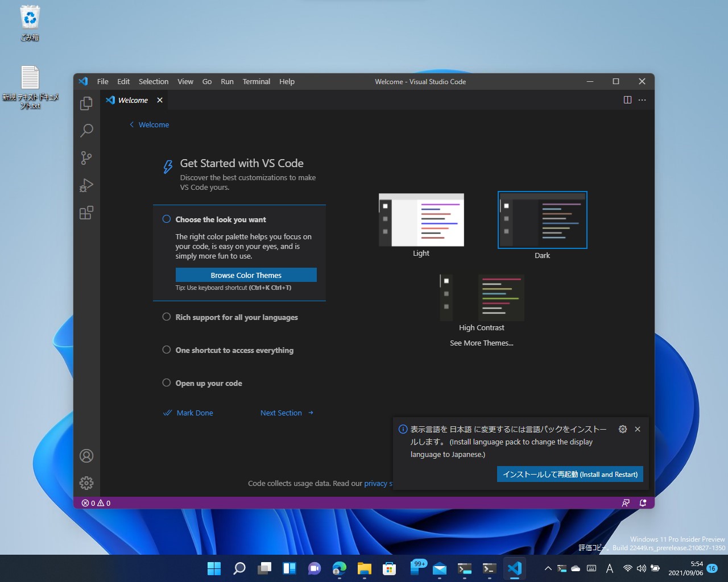Open the More Actions (...) menu in the editor
This screenshot has width=728, height=582.
click(x=642, y=99)
